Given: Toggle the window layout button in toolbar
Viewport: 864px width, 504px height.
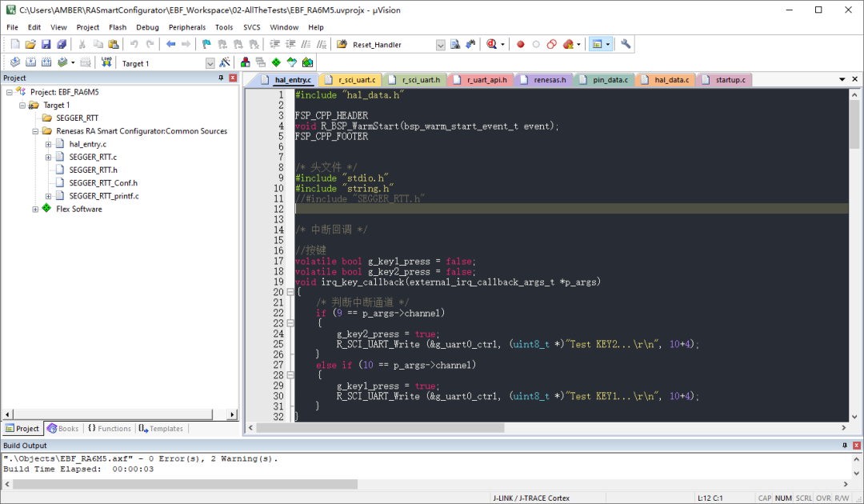Looking at the screenshot, I should coord(596,45).
